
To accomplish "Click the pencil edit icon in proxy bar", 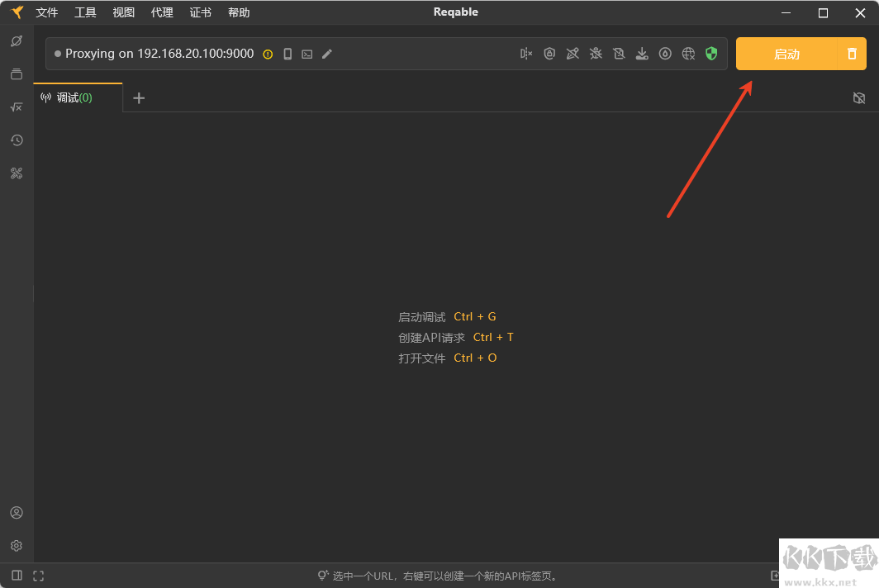I will [327, 54].
